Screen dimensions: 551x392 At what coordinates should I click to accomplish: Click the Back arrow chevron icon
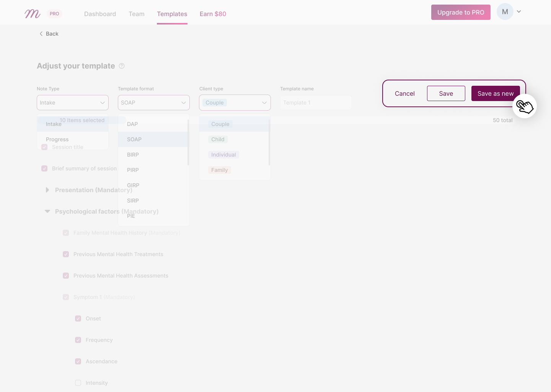41,34
